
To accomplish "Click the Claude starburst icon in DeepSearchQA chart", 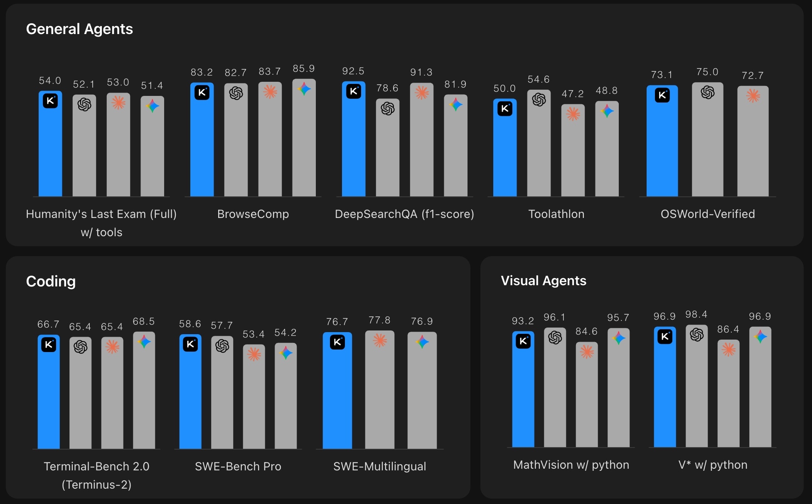I will [x=422, y=93].
